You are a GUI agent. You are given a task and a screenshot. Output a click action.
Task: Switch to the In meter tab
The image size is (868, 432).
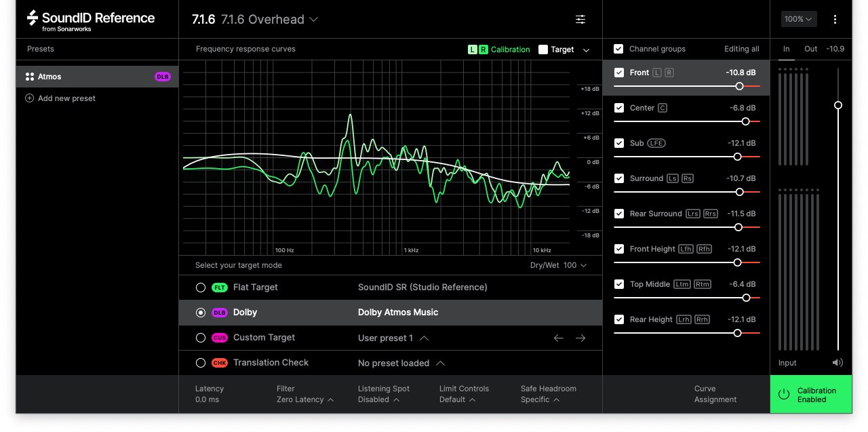click(x=787, y=49)
